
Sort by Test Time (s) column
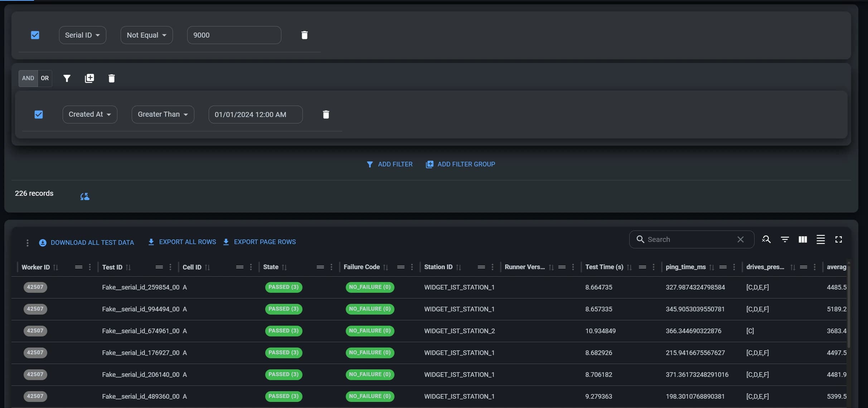click(629, 267)
